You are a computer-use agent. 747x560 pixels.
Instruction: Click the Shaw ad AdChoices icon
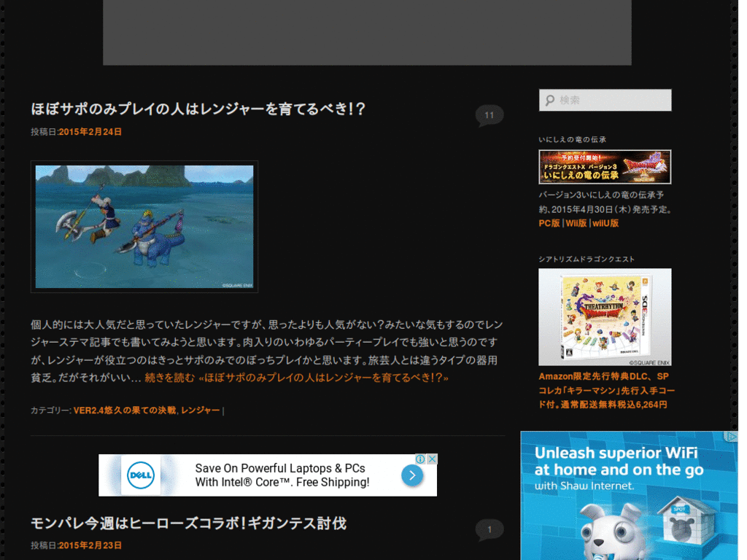pyautogui.click(x=731, y=436)
